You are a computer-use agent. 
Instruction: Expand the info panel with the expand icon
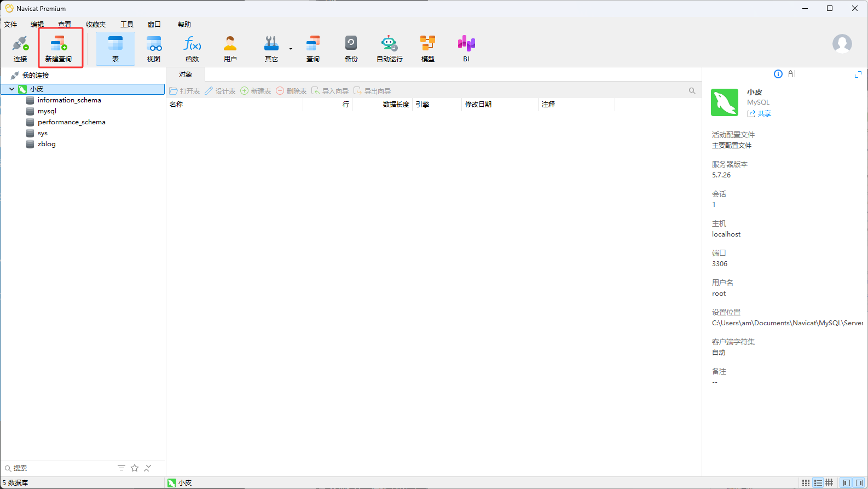(858, 74)
